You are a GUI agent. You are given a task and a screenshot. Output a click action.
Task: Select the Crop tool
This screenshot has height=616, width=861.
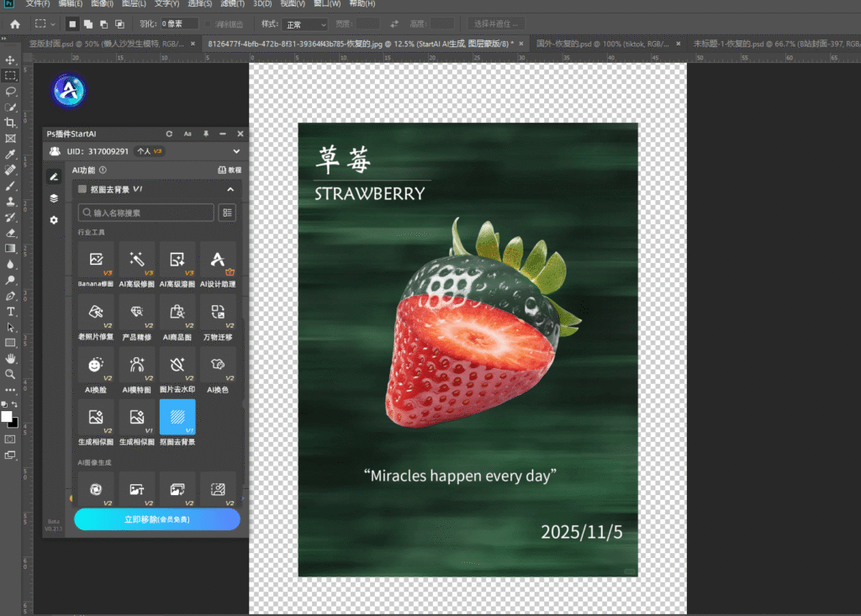pos(11,123)
